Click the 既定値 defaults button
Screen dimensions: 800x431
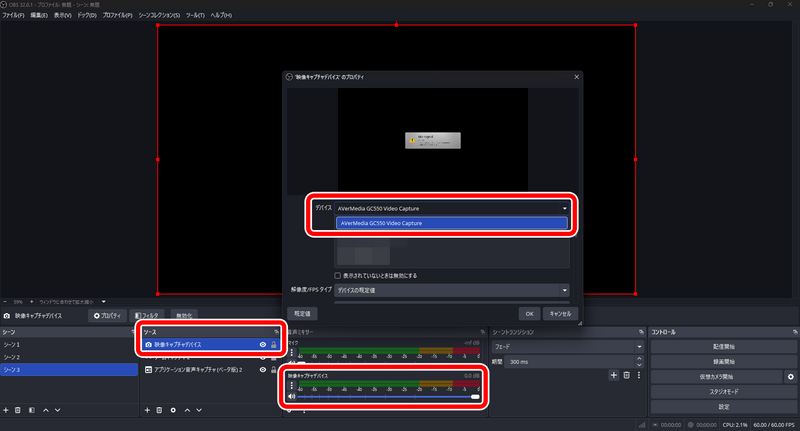(x=302, y=314)
